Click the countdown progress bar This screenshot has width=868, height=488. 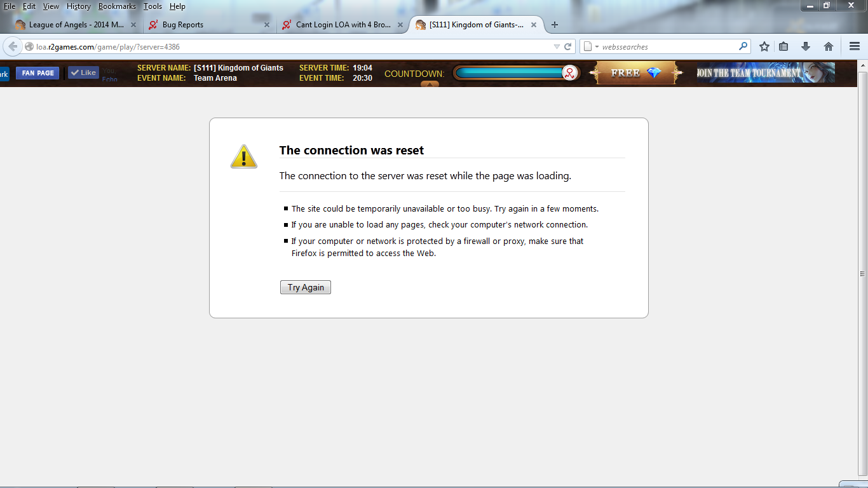508,73
